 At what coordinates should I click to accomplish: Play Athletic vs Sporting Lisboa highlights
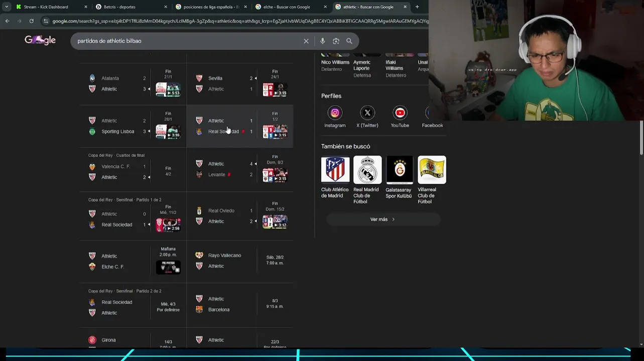(x=168, y=132)
